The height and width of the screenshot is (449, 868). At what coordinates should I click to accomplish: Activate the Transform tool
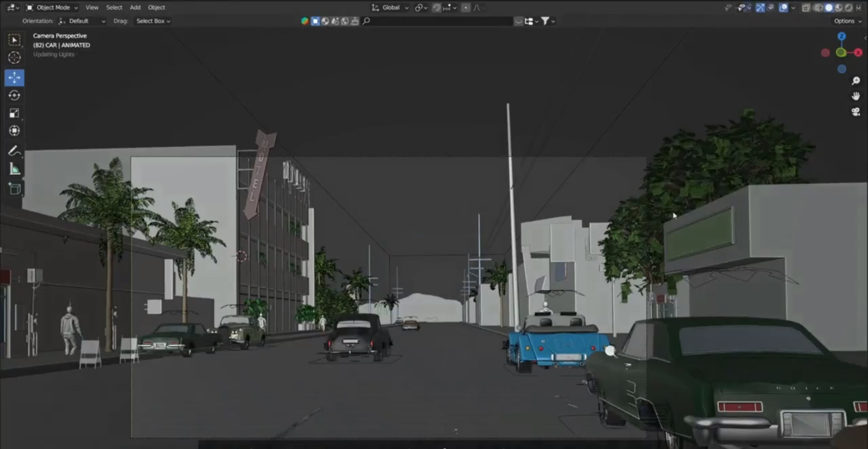14,131
